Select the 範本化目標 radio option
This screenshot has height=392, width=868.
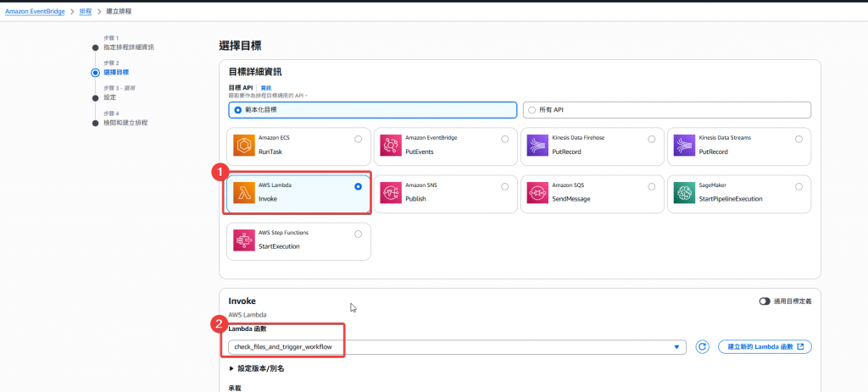(x=238, y=110)
